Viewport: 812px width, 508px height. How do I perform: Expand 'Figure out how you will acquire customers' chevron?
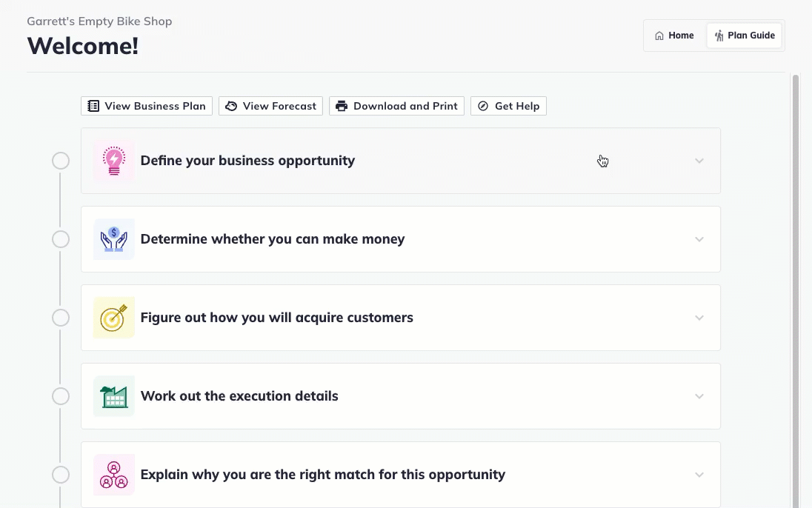(699, 318)
